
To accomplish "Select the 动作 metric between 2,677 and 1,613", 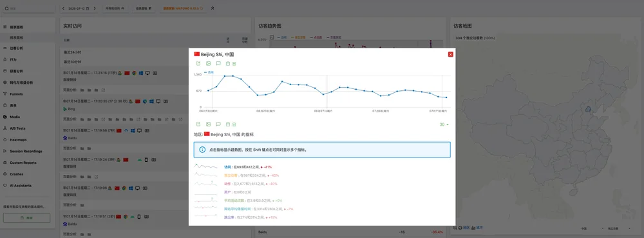I will point(251,184).
